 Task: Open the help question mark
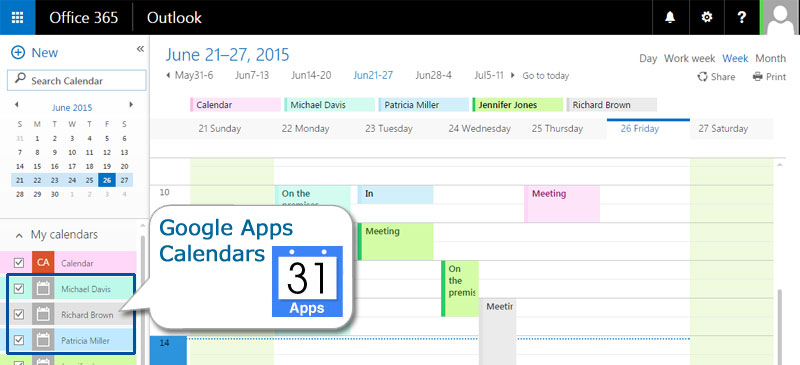pyautogui.click(x=742, y=17)
